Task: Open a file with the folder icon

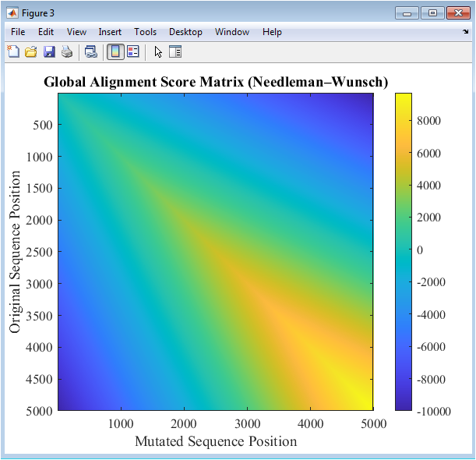Action: [x=31, y=52]
